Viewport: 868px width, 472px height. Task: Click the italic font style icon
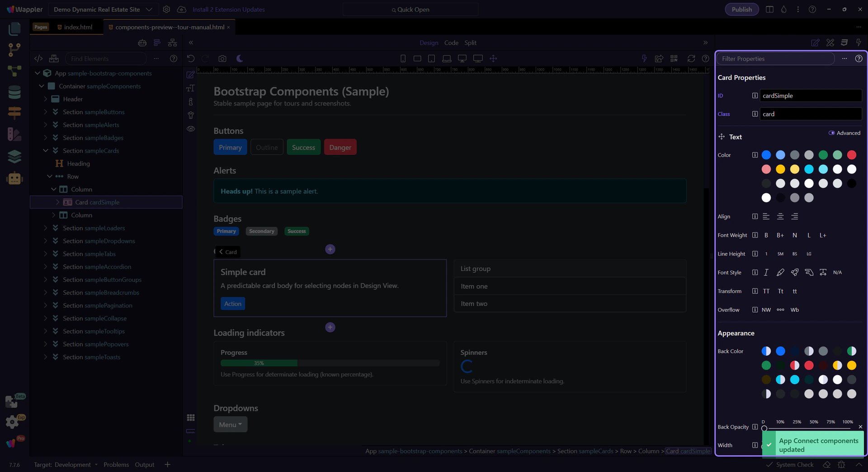tap(766, 272)
